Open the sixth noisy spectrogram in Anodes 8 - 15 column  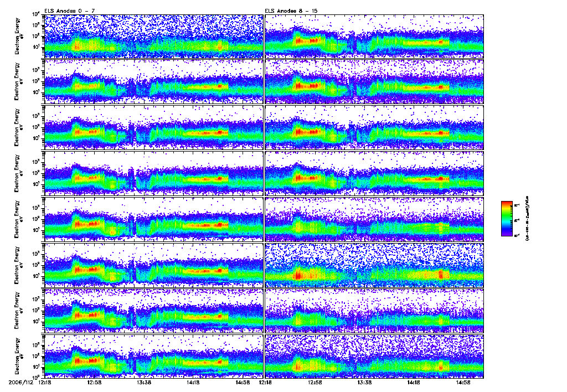point(374,265)
